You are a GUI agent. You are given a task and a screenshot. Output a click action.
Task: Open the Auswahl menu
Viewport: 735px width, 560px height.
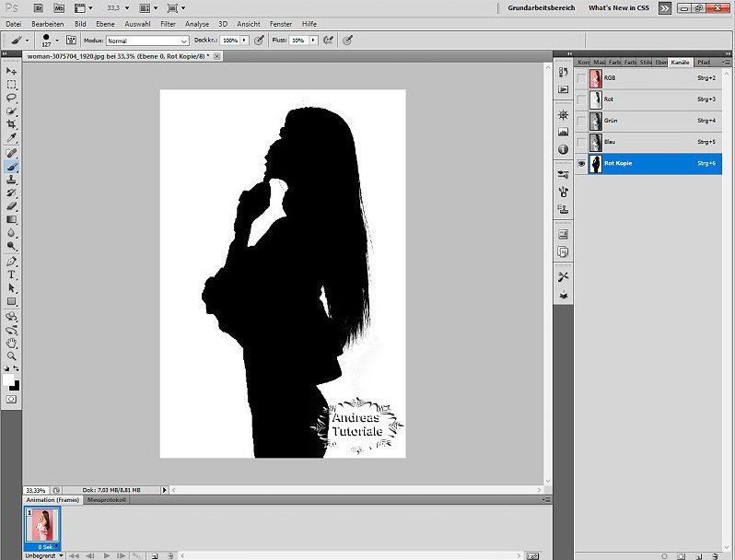[x=137, y=24]
